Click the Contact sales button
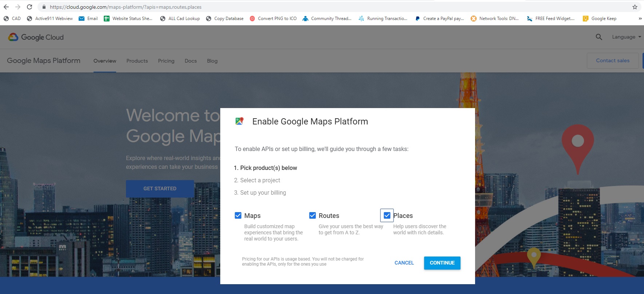 point(613,60)
